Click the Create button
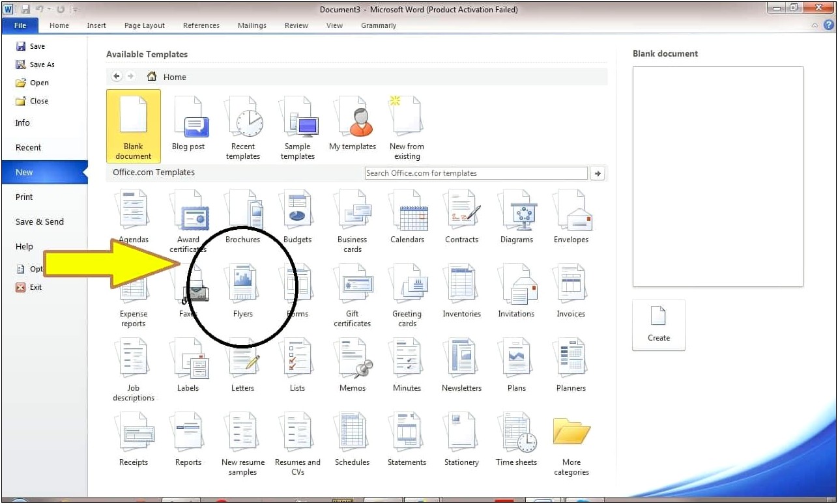Screen dimensions: 838x504 tap(658, 324)
